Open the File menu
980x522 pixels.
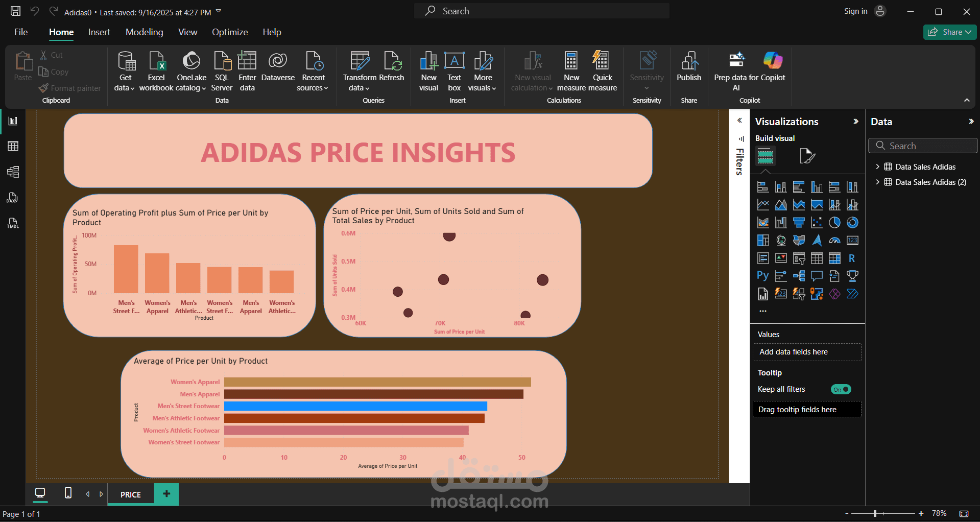(21, 32)
